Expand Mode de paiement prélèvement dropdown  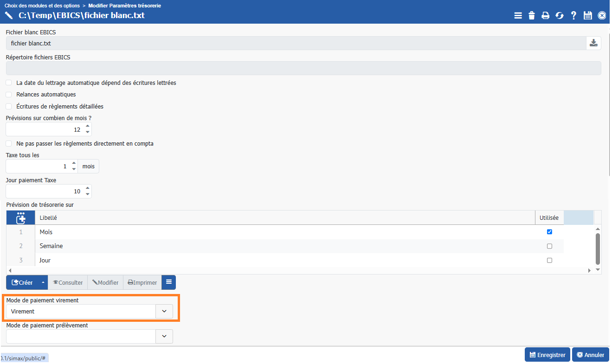pos(164,336)
